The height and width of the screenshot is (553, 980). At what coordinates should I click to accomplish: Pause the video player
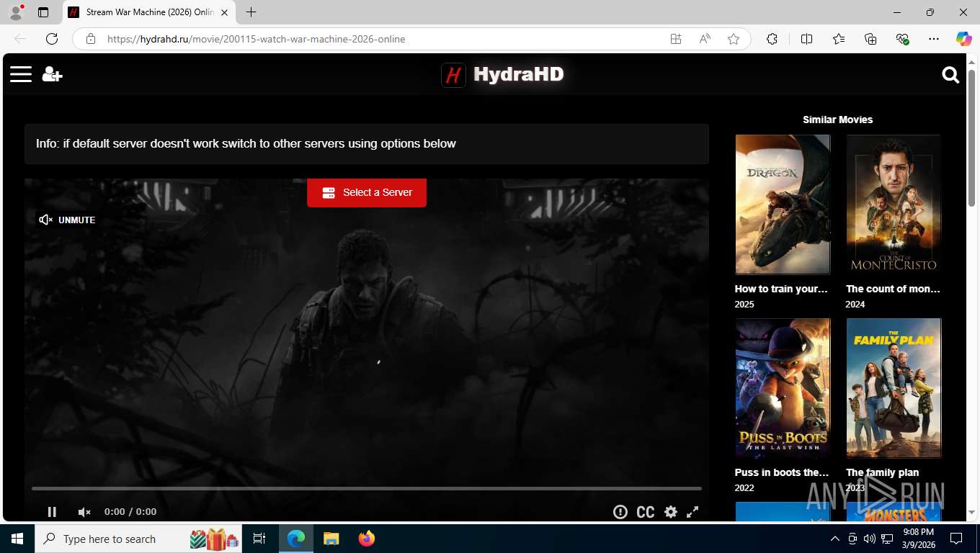pos(52,512)
